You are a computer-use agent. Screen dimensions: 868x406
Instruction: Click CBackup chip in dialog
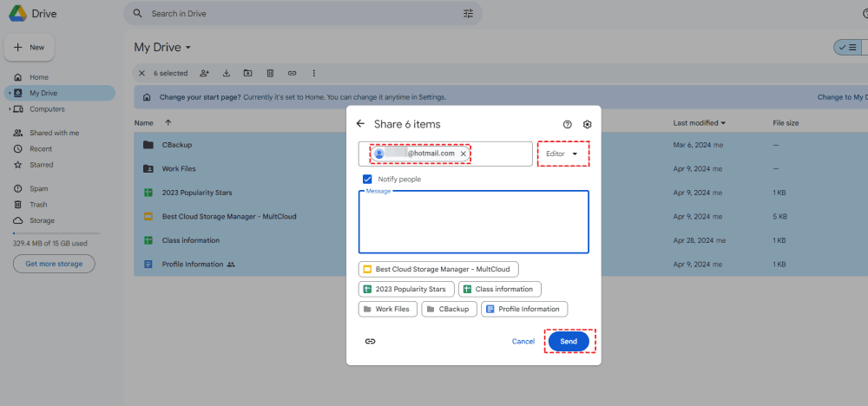coord(450,309)
